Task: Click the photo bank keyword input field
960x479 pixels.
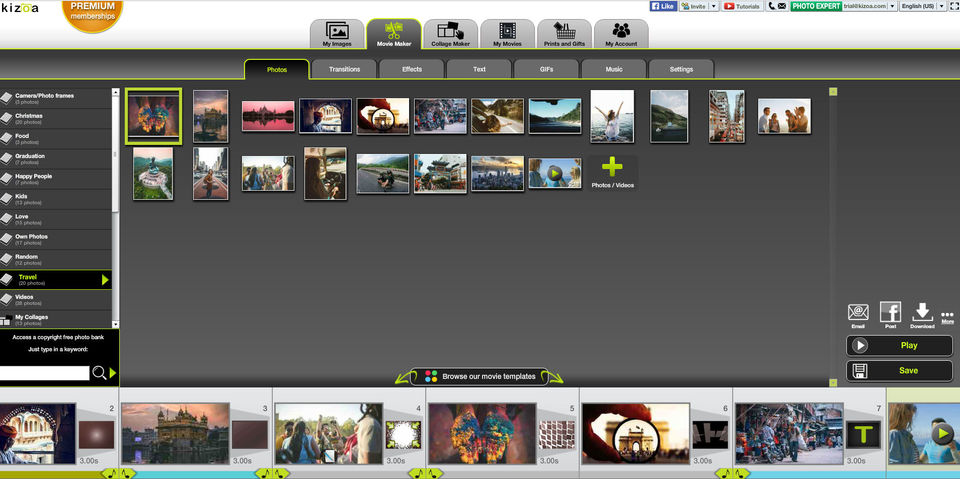Action: (44, 373)
